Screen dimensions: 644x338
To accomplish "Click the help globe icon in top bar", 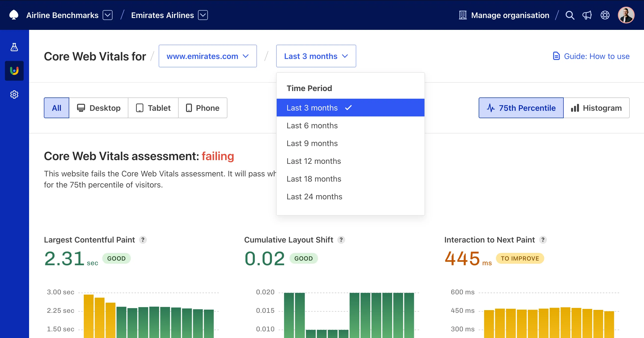I will [605, 15].
